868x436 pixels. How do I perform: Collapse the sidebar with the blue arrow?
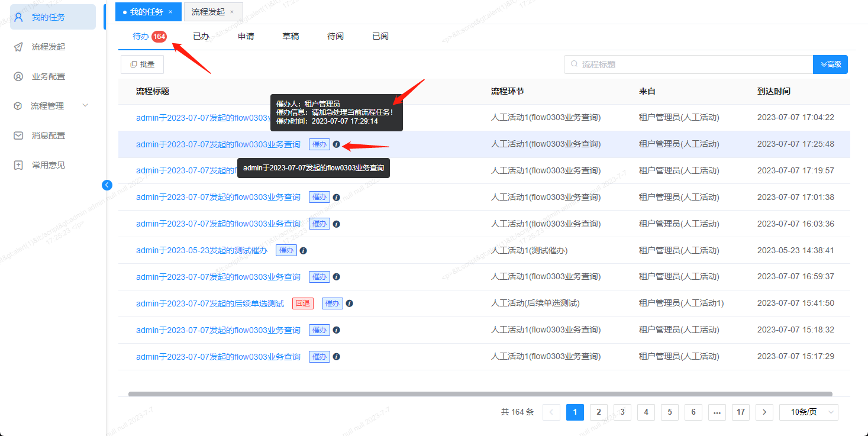tap(107, 185)
